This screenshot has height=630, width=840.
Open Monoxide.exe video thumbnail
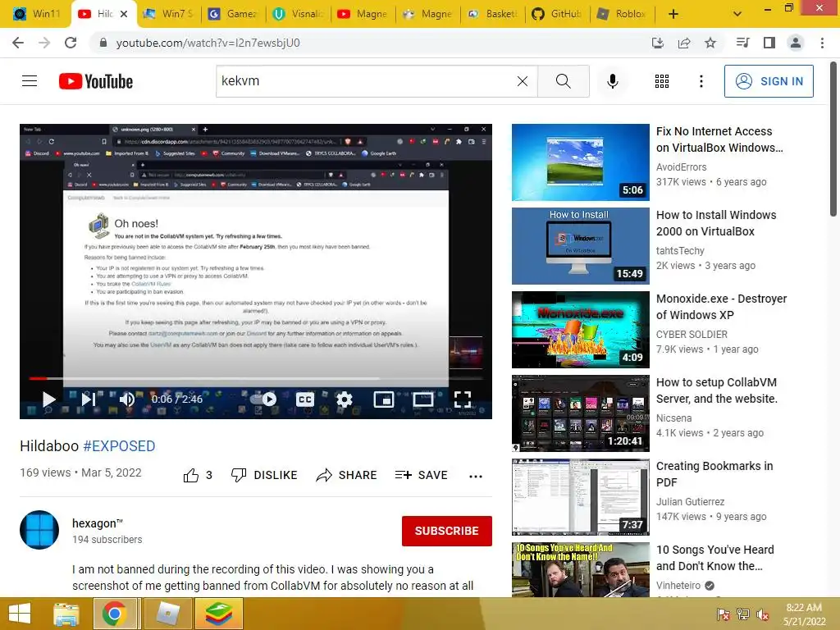580,330
